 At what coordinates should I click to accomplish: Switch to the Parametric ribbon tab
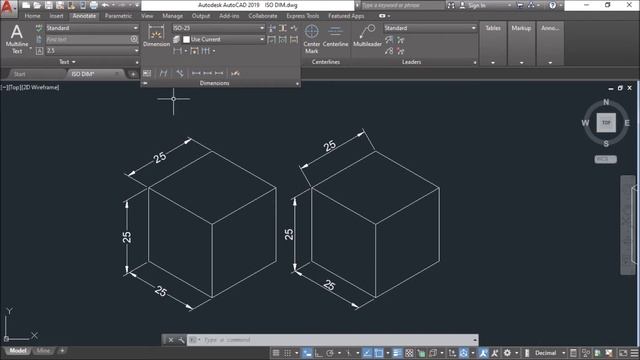(118, 16)
